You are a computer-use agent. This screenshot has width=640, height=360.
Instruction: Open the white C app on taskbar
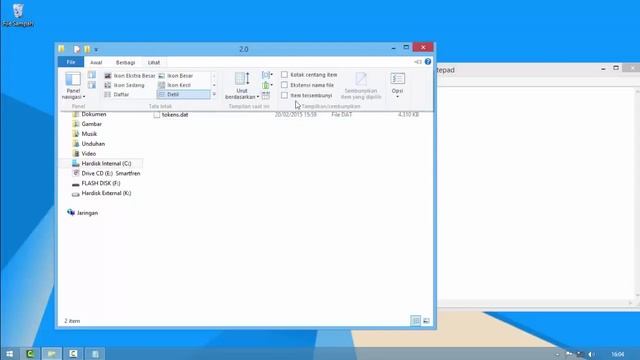[73, 354]
